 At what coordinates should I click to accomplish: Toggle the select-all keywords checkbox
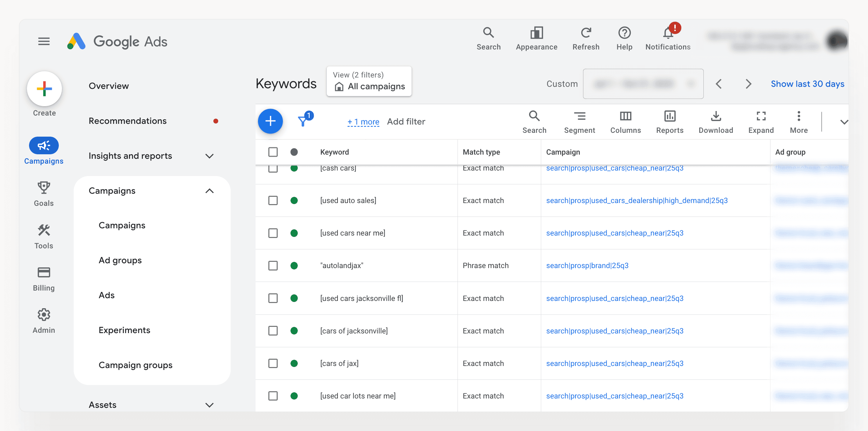(273, 152)
